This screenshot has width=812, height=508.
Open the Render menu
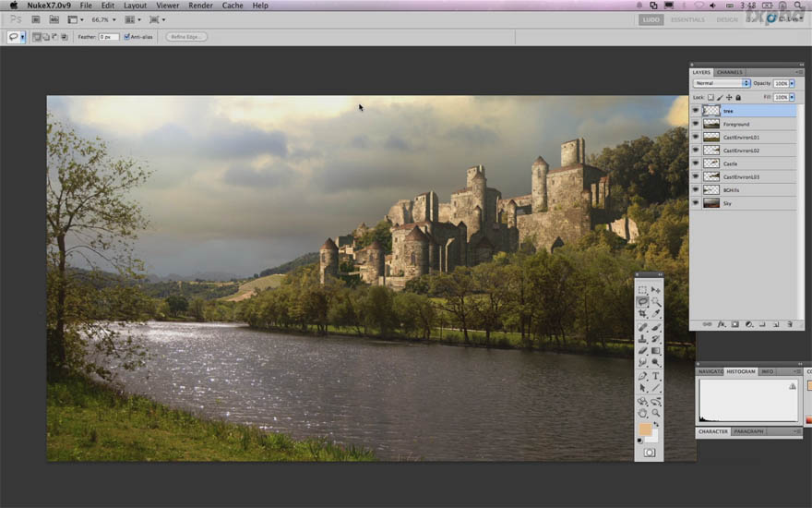[200, 6]
